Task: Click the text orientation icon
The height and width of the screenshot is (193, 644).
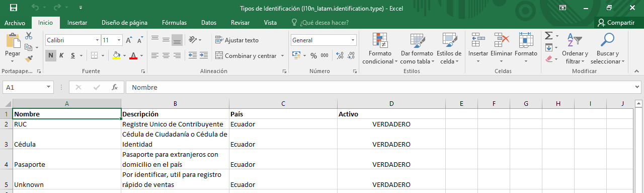Action: point(193,40)
